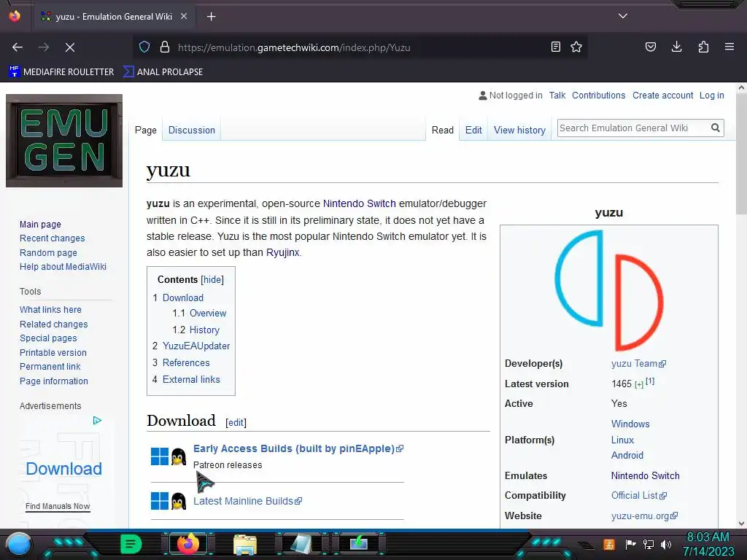This screenshot has height=560, width=747.
Task: Click the yuzu logo image in infobox
Action: click(x=609, y=290)
